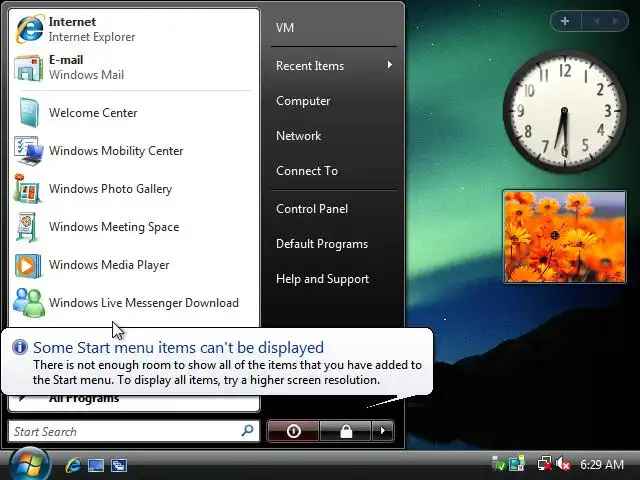The width and height of the screenshot is (640, 480).
Task: Click the balloon title about Start menu items
Action: [x=178, y=348]
